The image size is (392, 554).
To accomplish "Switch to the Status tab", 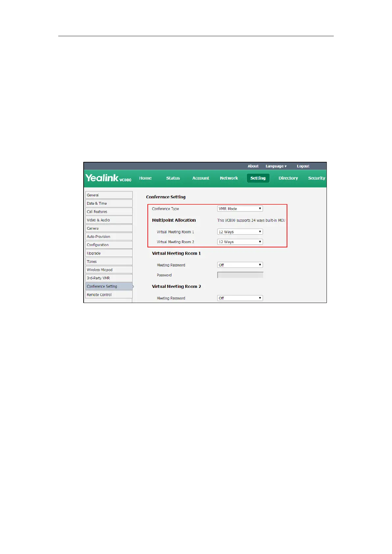I will click(x=173, y=178).
